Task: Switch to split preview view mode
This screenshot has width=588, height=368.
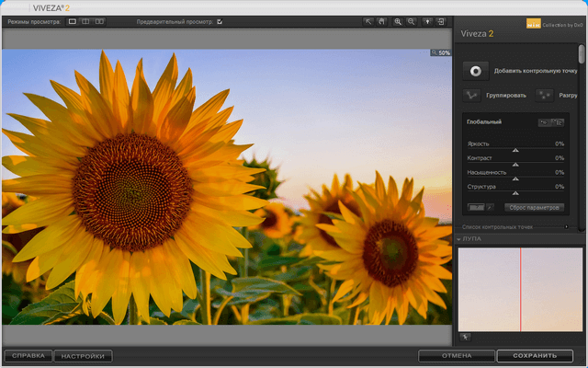Action: [x=85, y=21]
